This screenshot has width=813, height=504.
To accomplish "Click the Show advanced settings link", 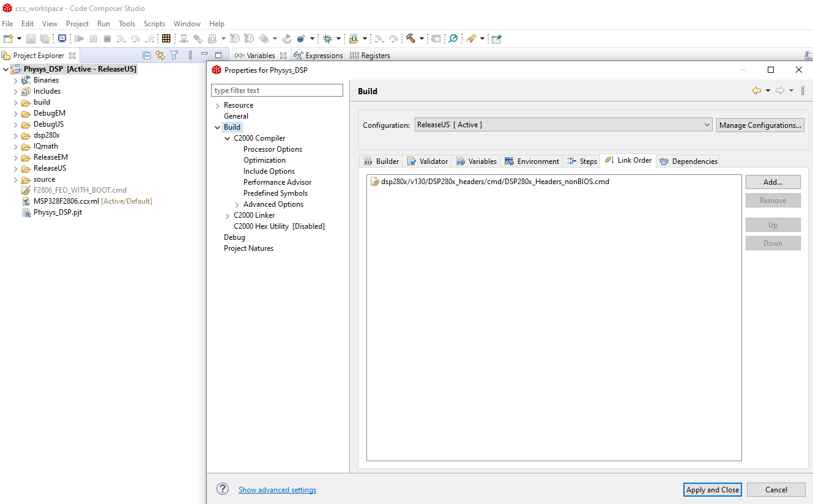I will point(277,490).
